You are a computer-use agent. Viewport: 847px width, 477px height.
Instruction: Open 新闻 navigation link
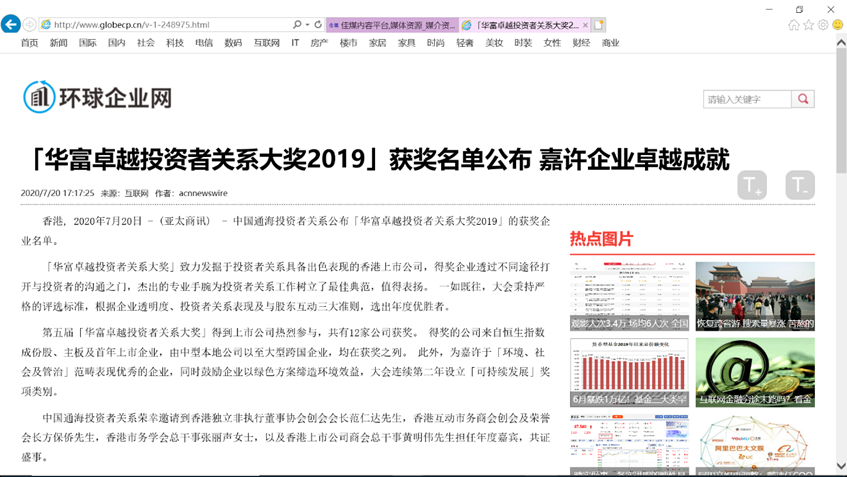click(58, 43)
